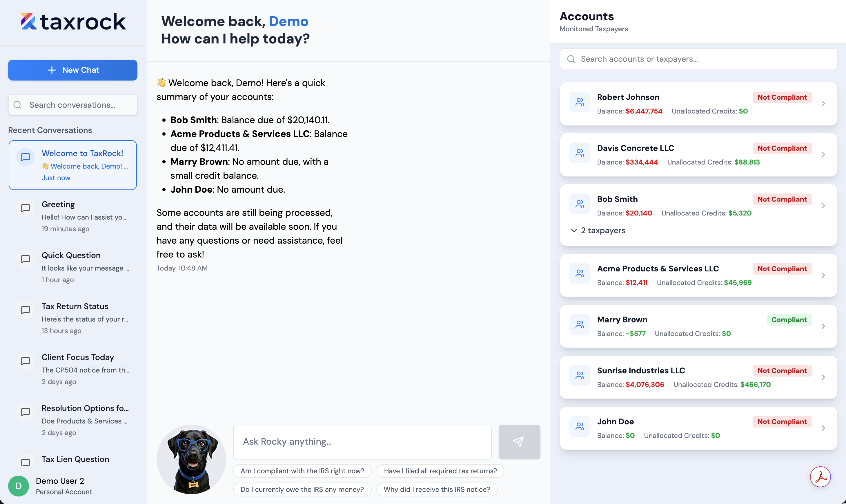Open Tax Return Status conversation
Viewport: 846px width, 504px height.
73,318
